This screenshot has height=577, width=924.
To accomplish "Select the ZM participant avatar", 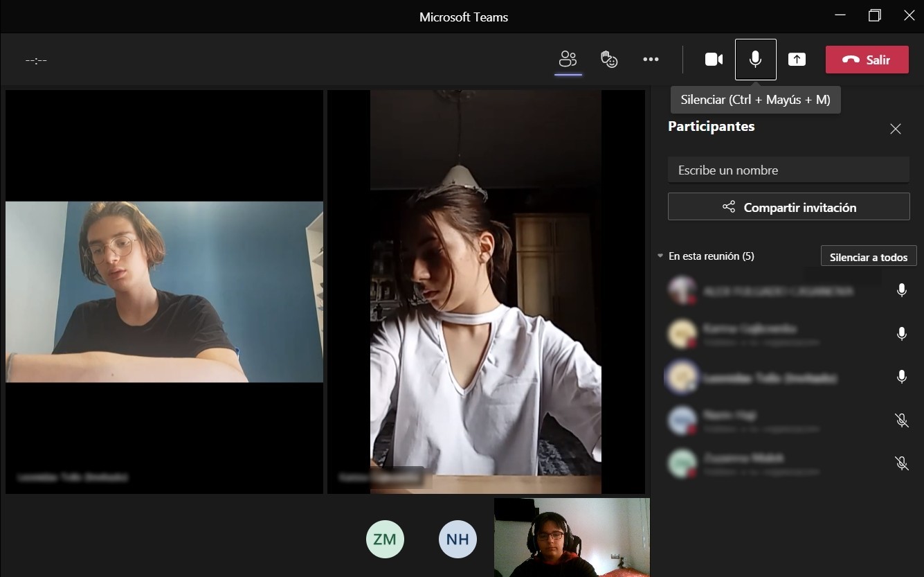I will tap(385, 539).
